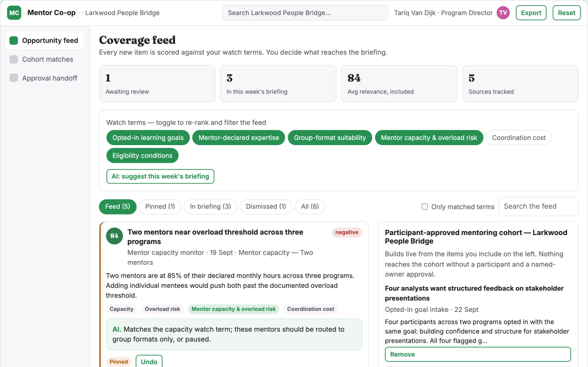The height and width of the screenshot is (367, 588).
Task: Click the negative sentiment badge
Action: click(x=347, y=233)
